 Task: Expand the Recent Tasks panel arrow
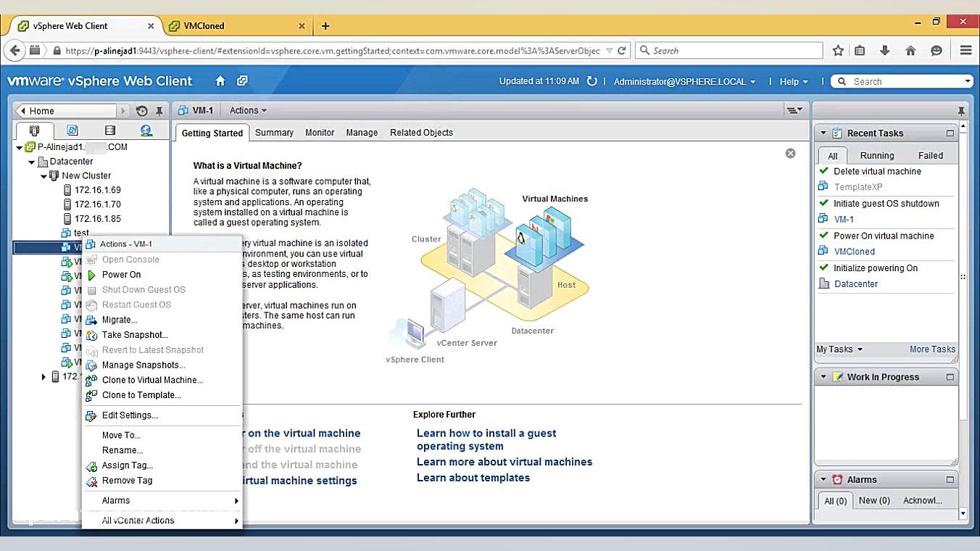click(823, 133)
